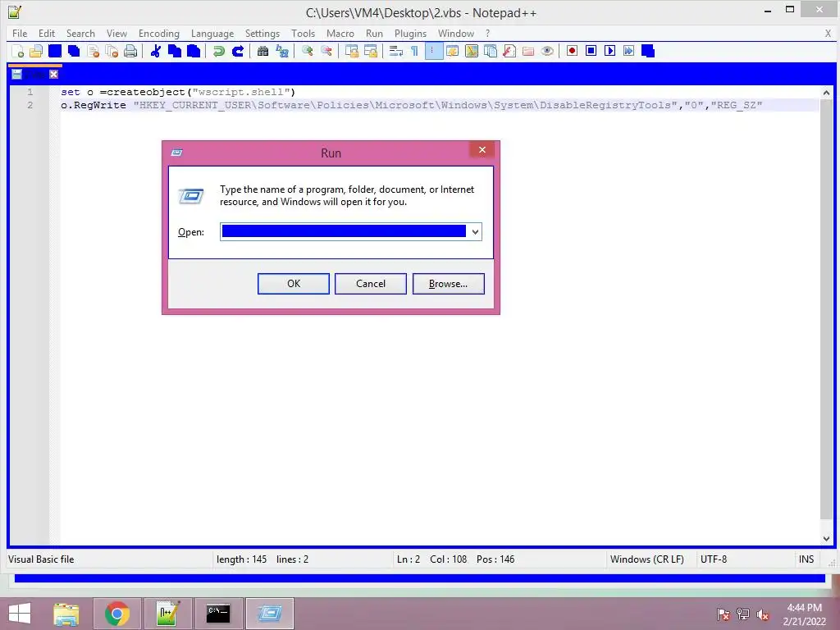
Task: Save the current file with the Save icon
Action: click(x=55, y=51)
